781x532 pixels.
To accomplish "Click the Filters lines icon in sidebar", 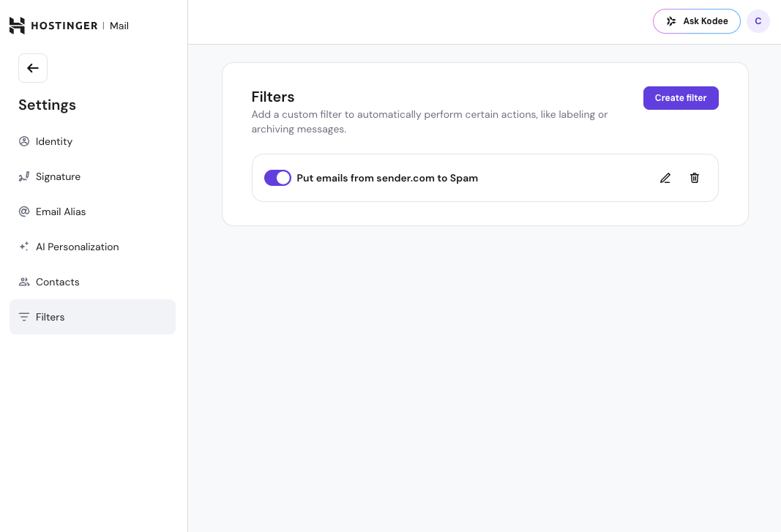I will pos(24,317).
